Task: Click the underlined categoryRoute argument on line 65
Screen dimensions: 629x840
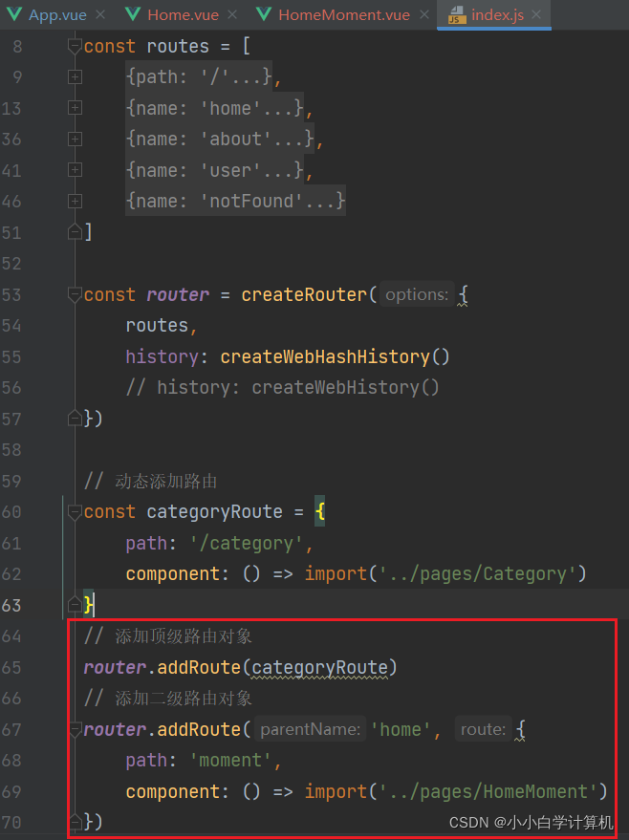Action: tap(319, 668)
